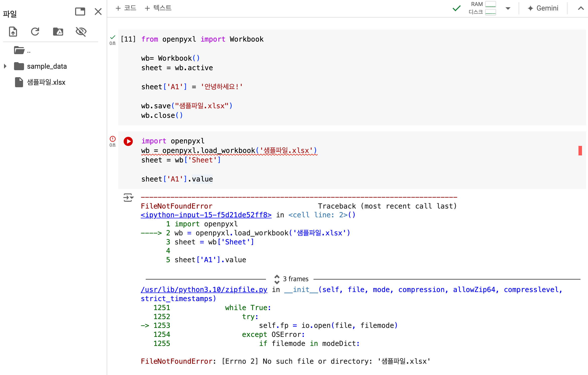The height and width of the screenshot is (375, 588).
Task: Add a new text cell with + 텍스트
Action: pyautogui.click(x=158, y=8)
